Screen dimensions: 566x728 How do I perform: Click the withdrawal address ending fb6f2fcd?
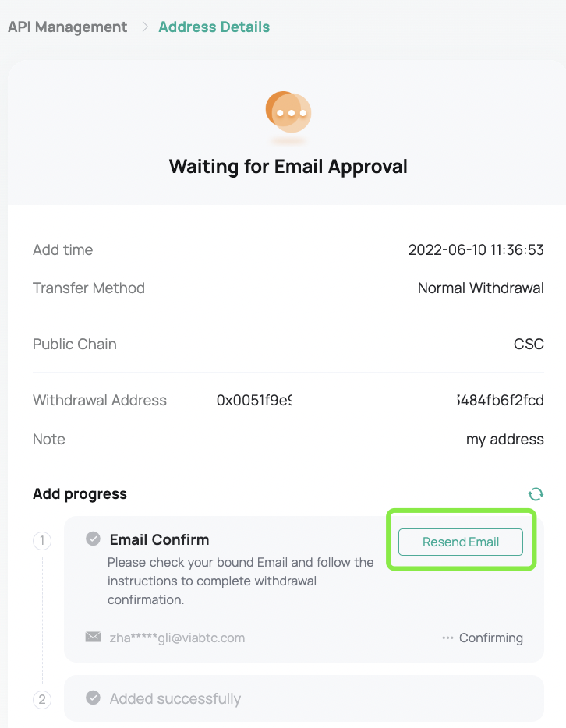500,401
